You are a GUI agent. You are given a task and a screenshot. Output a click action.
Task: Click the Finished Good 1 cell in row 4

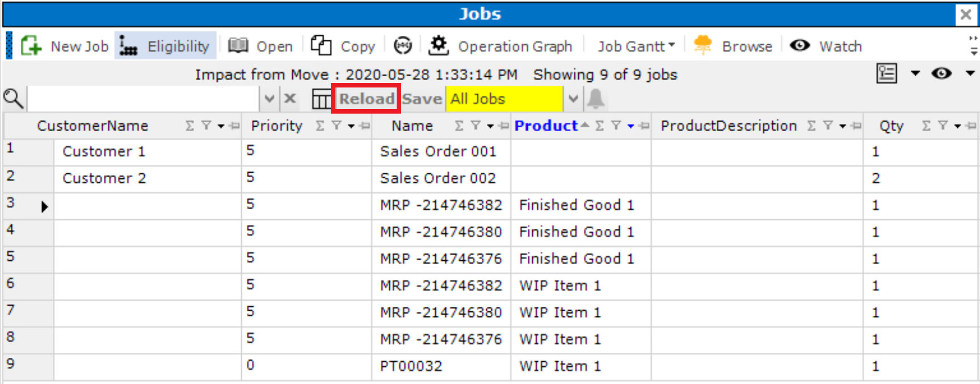point(581,232)
